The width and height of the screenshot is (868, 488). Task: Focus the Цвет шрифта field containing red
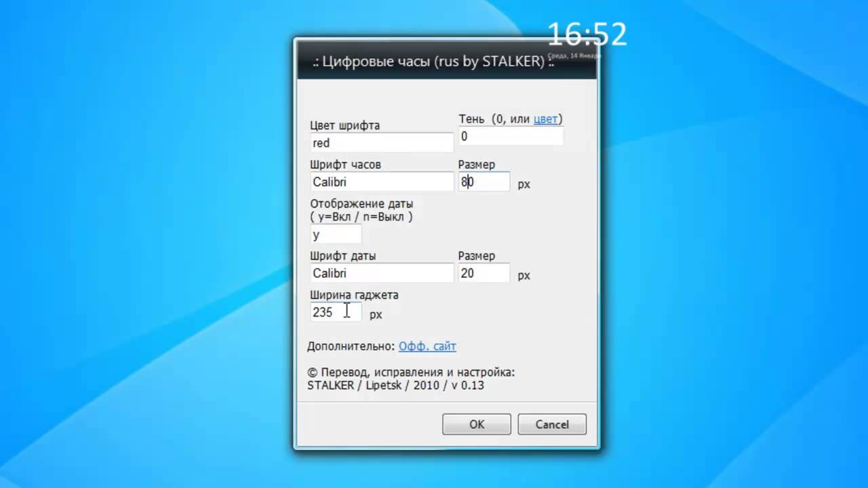pos(382,142)
